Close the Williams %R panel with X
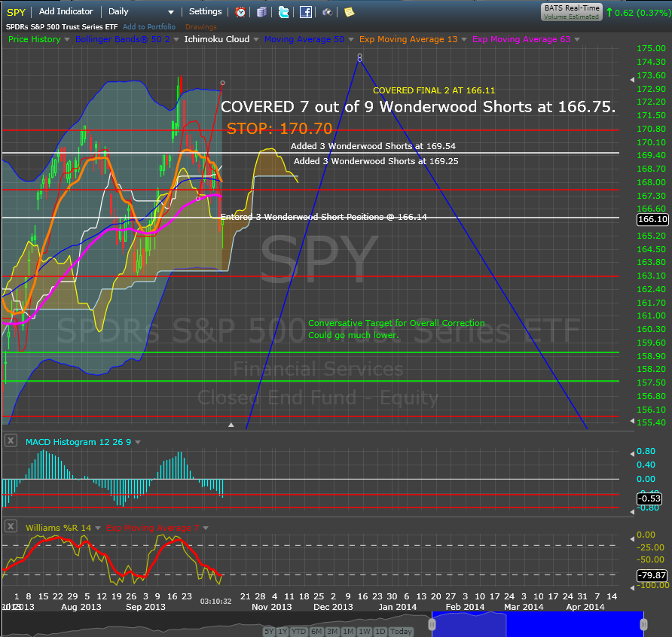 pos(11,526)
